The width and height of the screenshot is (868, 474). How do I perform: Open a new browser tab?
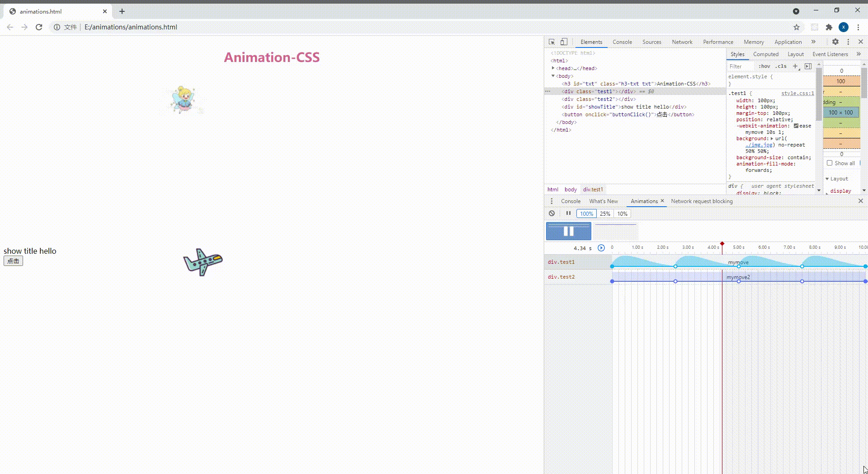point(122,11)
